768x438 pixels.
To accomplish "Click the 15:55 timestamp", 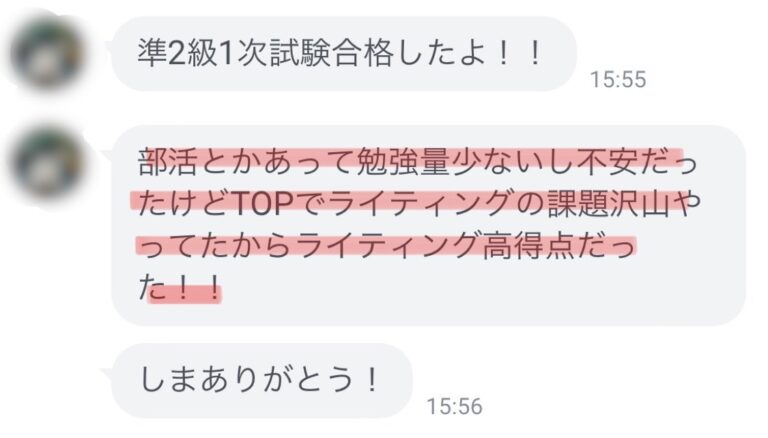I will coord(618,79).
